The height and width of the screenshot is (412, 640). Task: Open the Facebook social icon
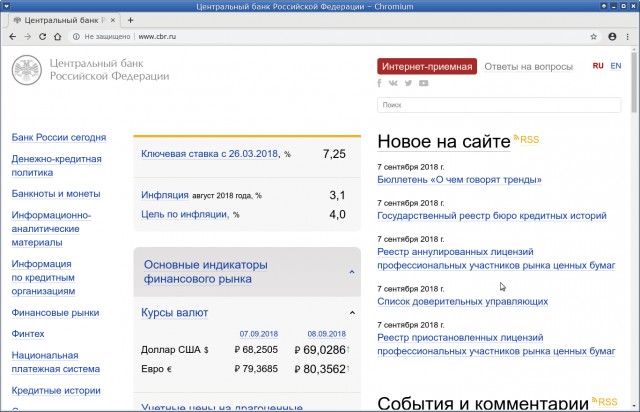(x=379, y=83)
